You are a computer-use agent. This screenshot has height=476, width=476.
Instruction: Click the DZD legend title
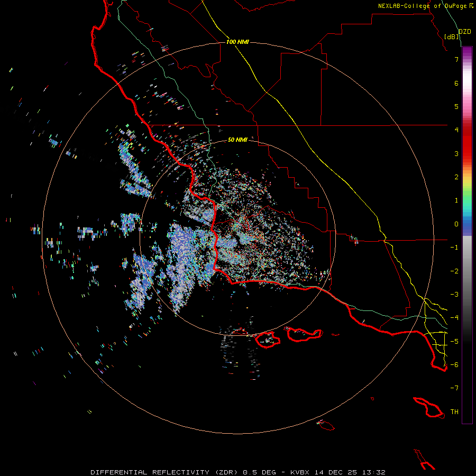[x=465, y=32]
